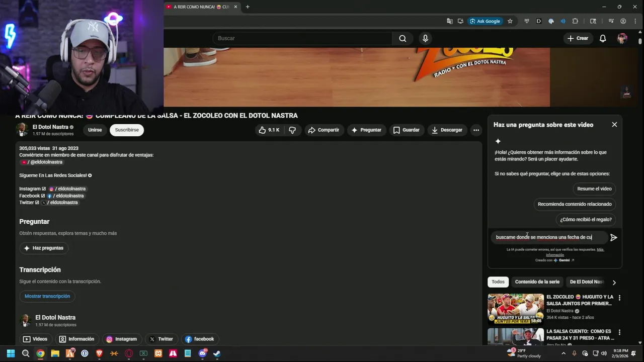Choose 'Recomienda contenido relacionado' suggestion
Screen dimensions: 644x362
[575, 204]
